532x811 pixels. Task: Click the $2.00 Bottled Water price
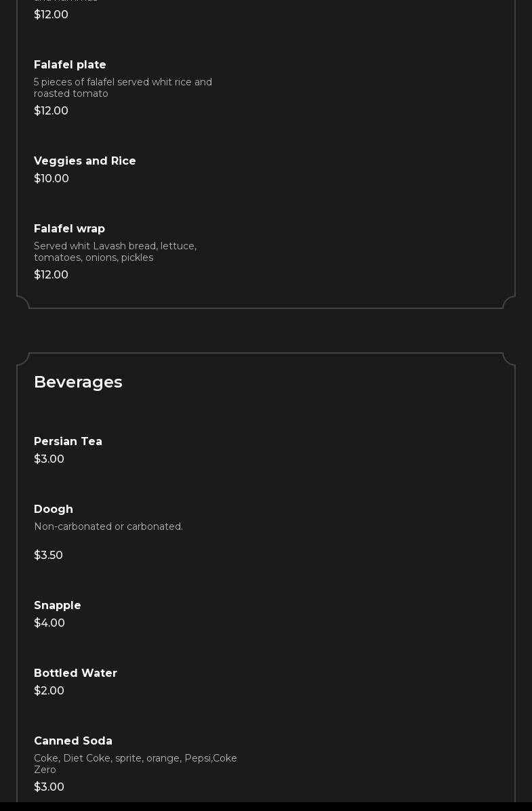pyautogui.click(x=49, y=691)
